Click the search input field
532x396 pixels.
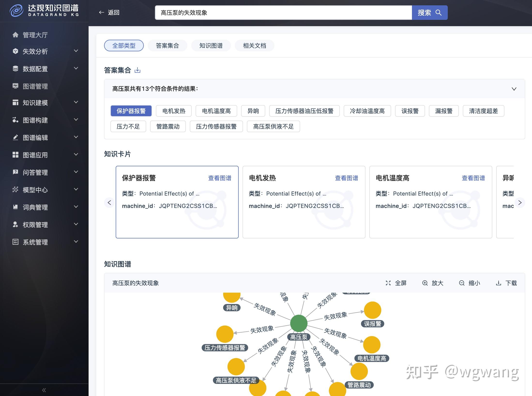click(x=283, y=13)
